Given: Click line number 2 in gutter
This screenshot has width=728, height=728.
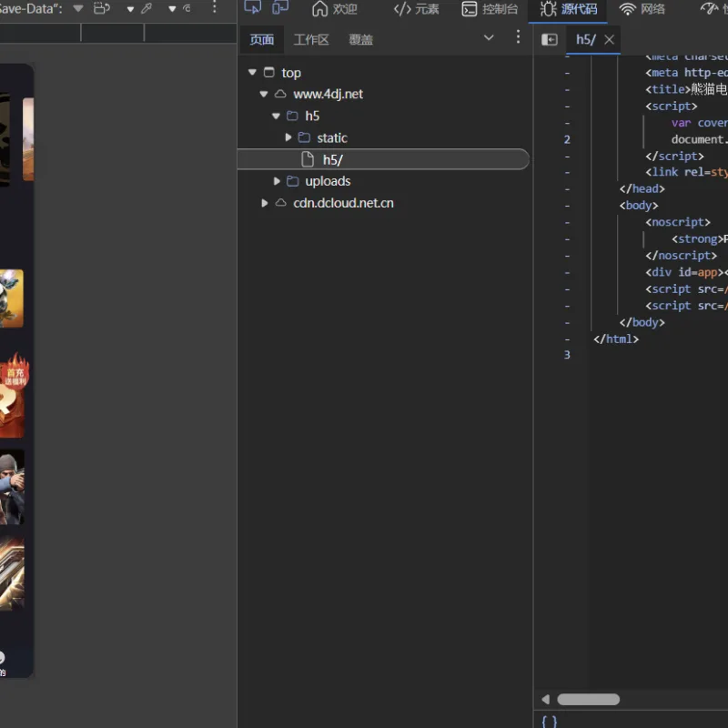Looking at the screenshot, I should tap(567, 140).
